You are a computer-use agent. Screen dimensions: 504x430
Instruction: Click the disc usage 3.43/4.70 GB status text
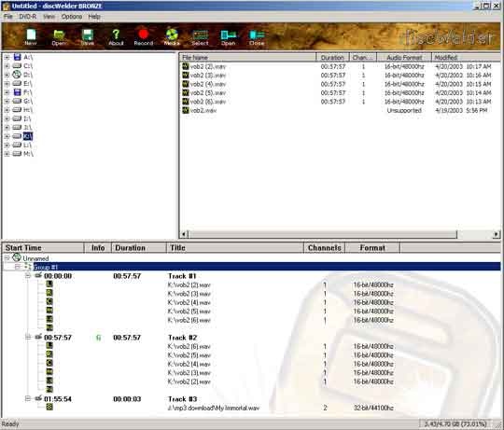click(455, 423)
